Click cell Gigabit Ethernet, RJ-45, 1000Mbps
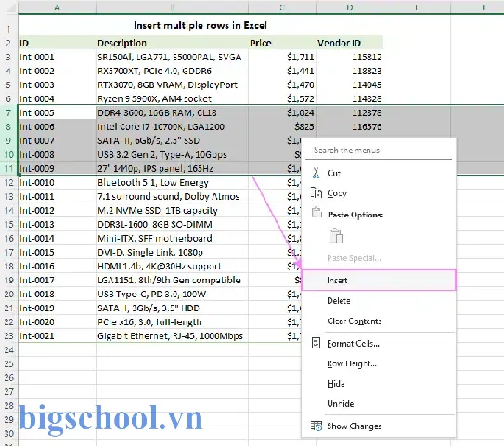 (172, 335)
